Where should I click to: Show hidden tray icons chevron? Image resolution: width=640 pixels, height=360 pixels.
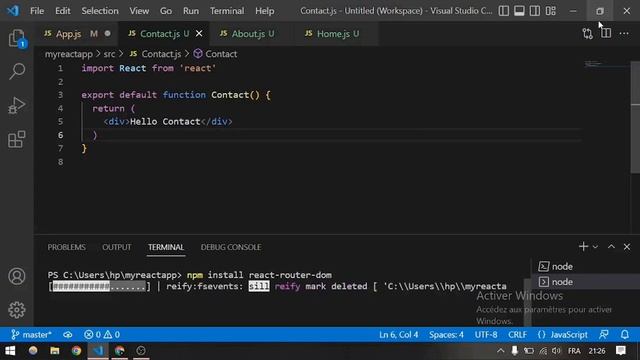(500, 351)
